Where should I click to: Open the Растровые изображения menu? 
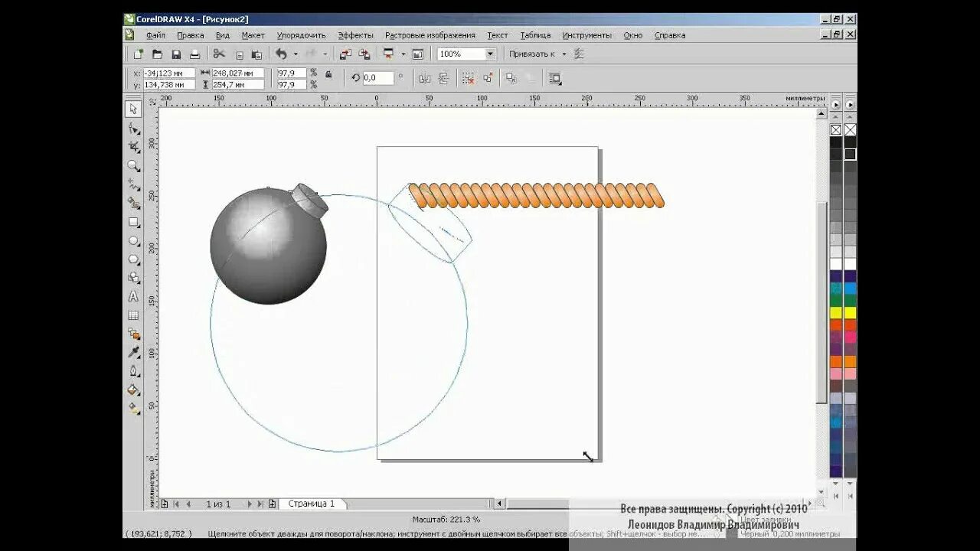click(430, 35)
